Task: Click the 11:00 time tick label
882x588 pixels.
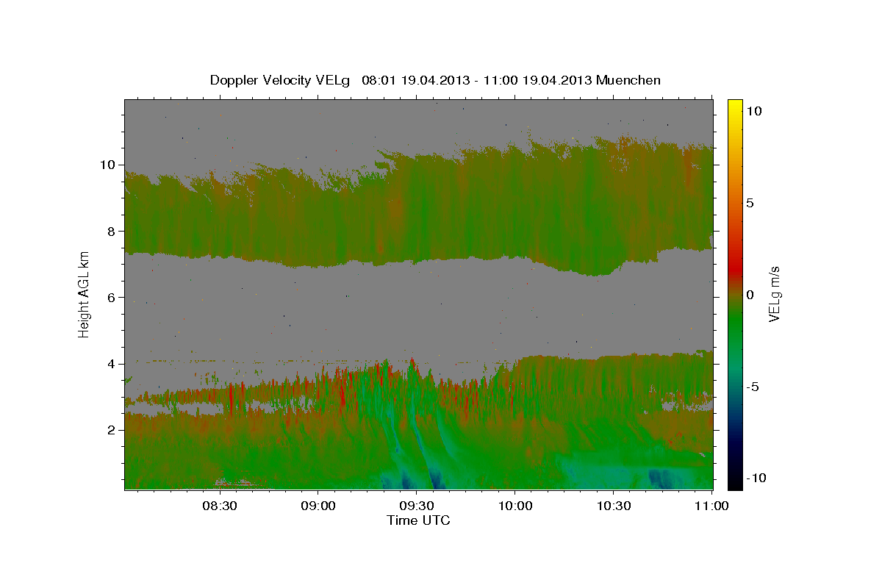Action: tap(711, 506)
